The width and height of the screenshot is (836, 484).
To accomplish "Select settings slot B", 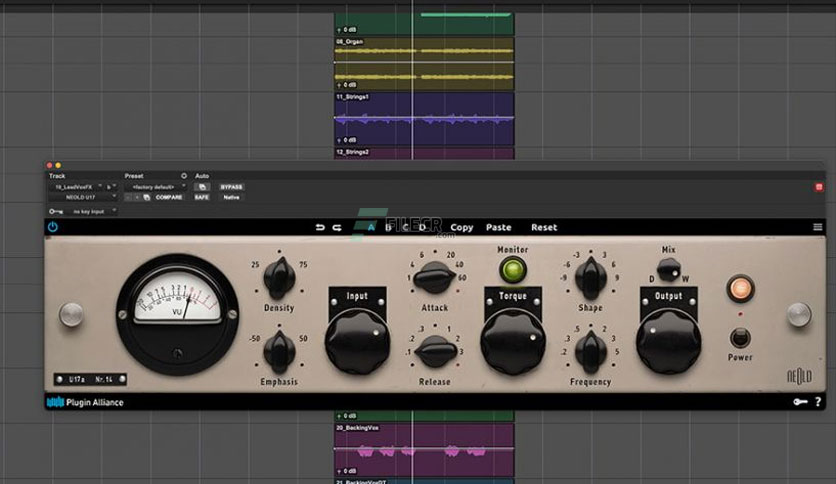I will pos(388,228).
